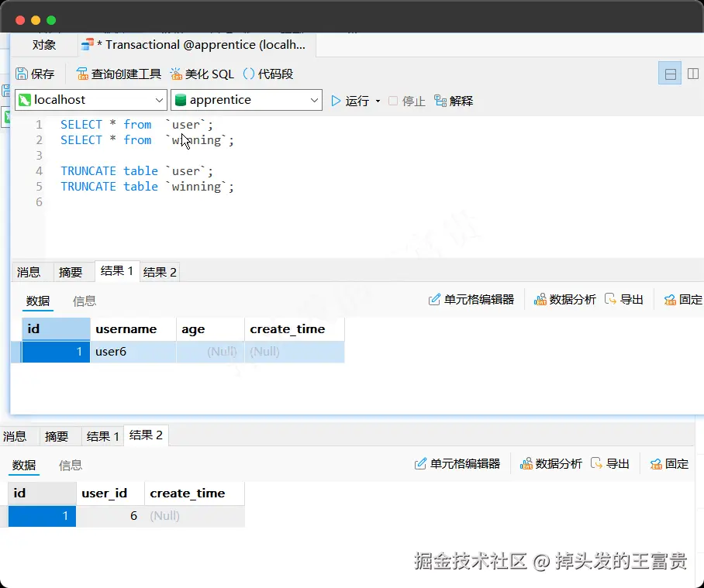This screenshot has width=704, height=588.
Task: Click line 5 TRUNCATE table winning statement
Action: 147,186
